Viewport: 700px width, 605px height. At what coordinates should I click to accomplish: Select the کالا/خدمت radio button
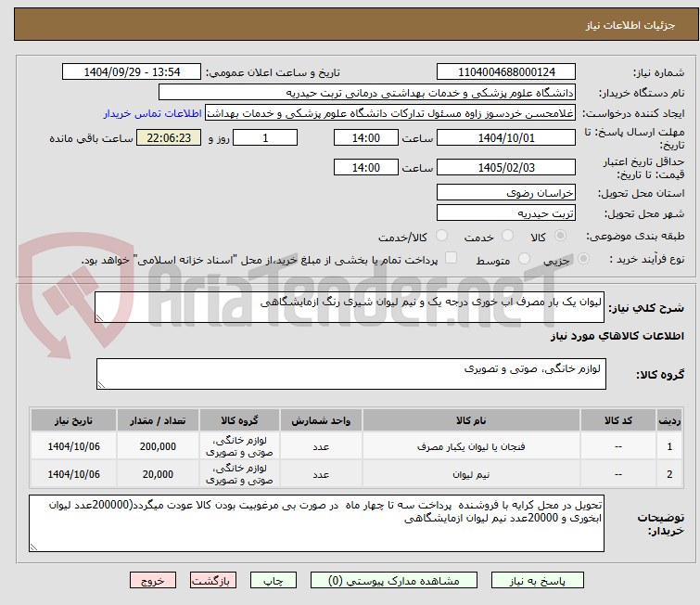pos(441,236)
